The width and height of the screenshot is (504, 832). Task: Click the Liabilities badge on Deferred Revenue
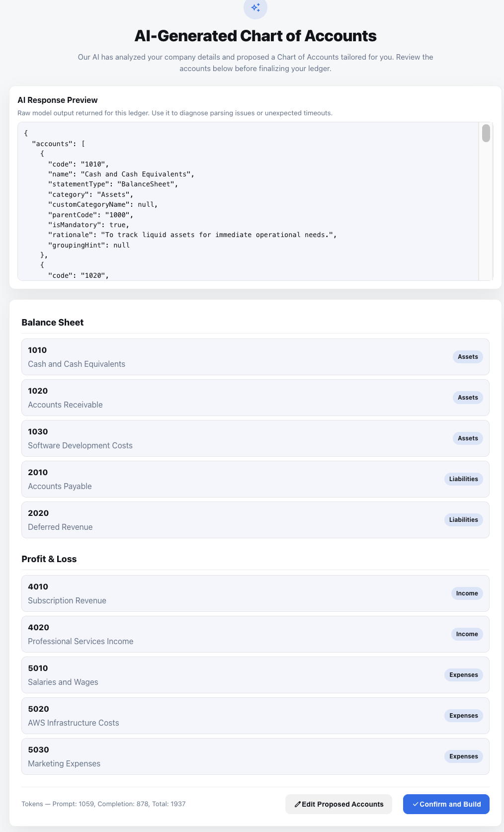[463, 520]
